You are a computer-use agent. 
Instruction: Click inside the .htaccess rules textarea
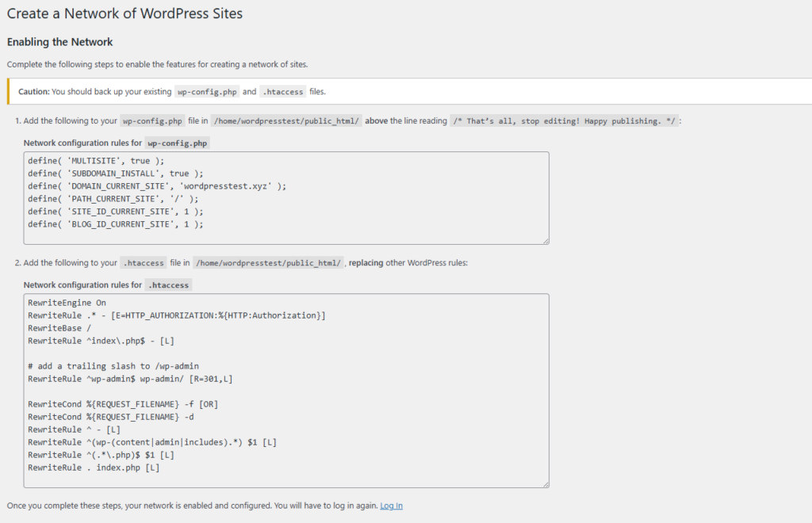tap(285, 391)
